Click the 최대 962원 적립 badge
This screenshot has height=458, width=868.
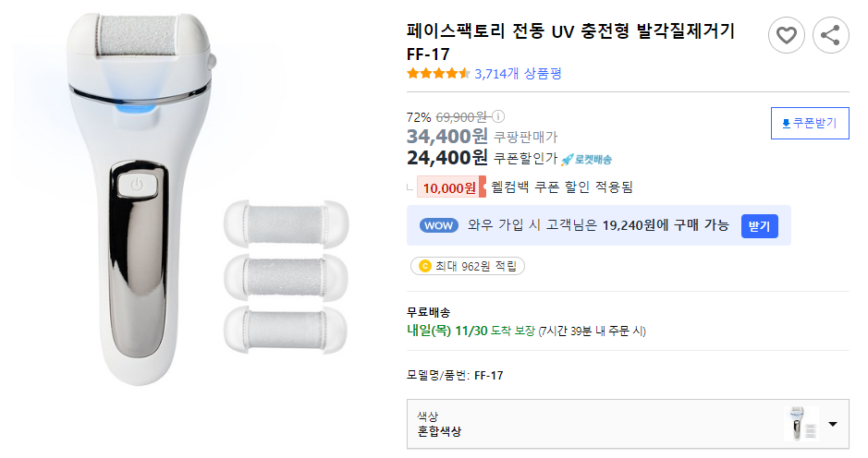click(x=468, y=266)
